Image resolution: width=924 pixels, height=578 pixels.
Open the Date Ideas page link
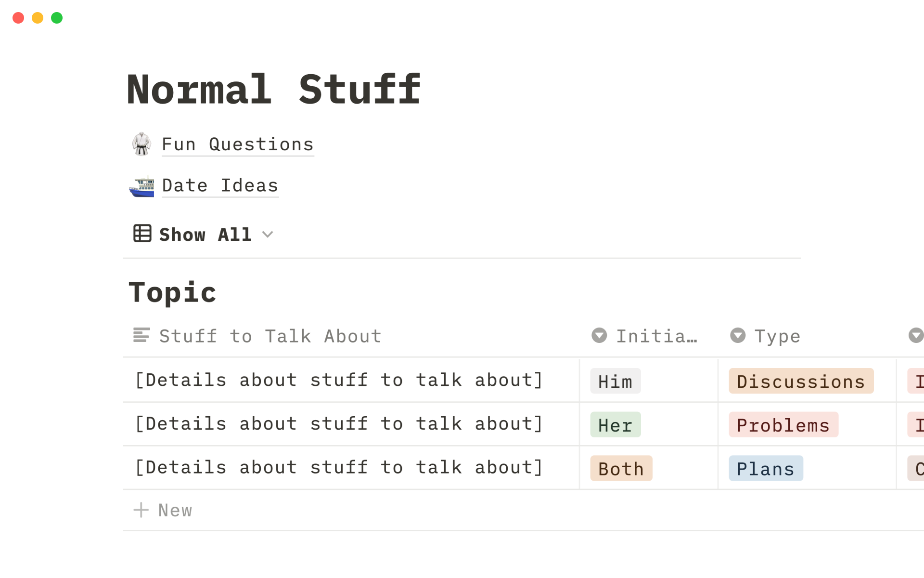[220, 186]
